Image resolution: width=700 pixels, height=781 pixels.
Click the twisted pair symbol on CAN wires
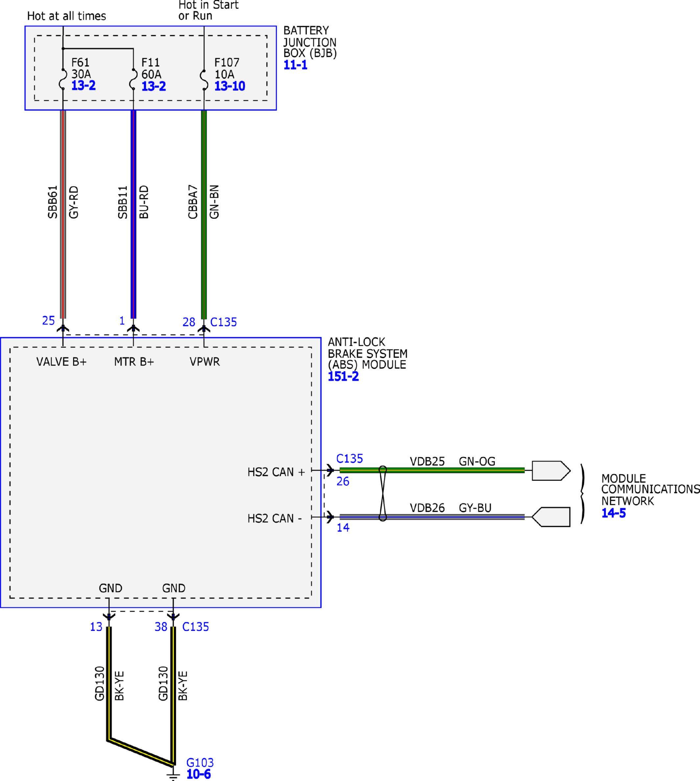pyautogui.click(x=383, y=494)
